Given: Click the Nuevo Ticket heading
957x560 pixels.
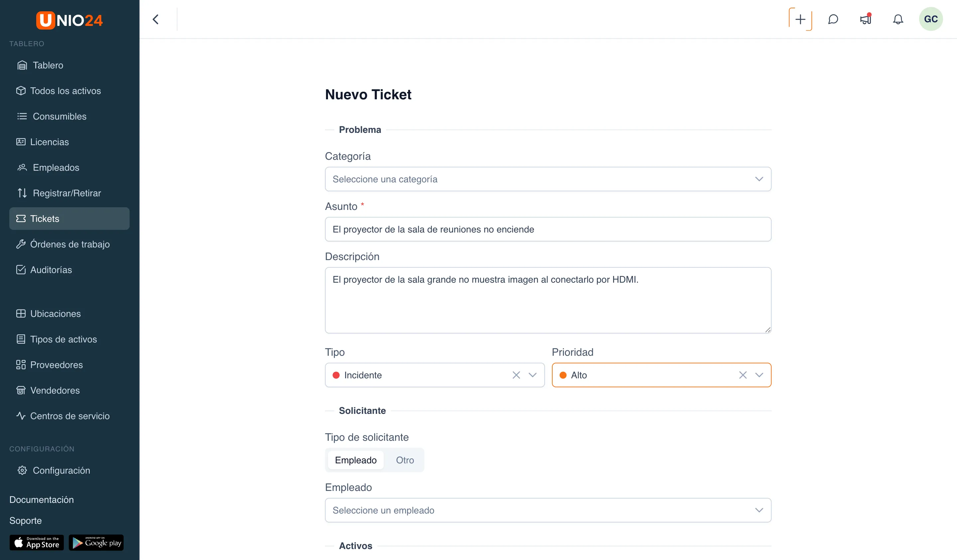Looking at the screenshot, I should [x=368, y=95].
